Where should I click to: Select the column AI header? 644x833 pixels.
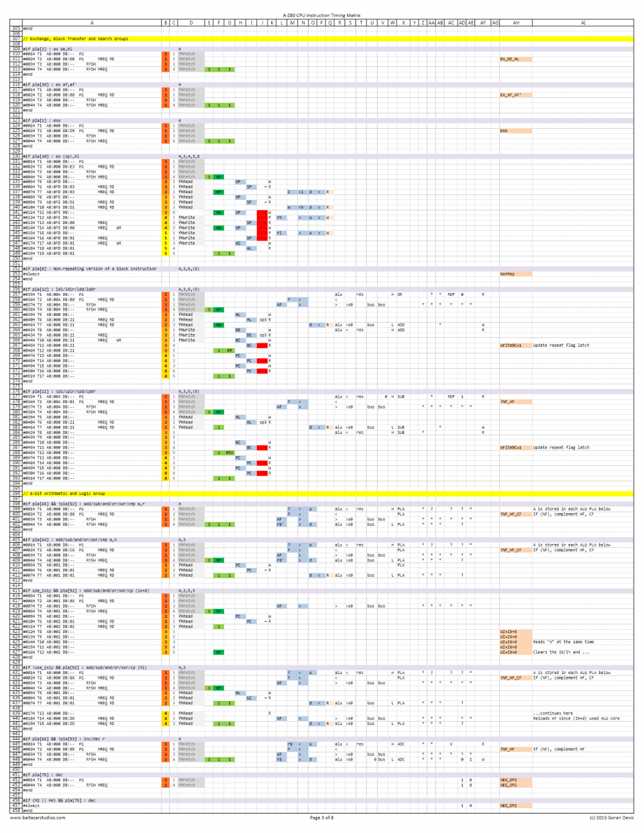(582, 23)
